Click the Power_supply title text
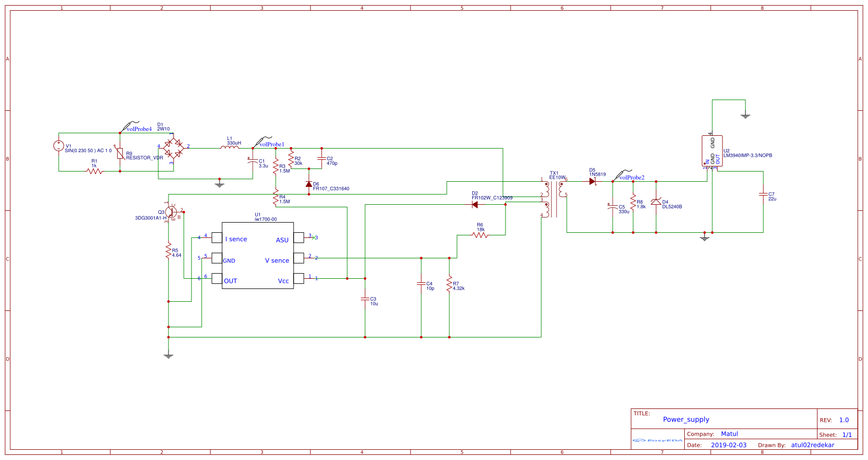The image size is (868, 460). (x=685, y=419)
